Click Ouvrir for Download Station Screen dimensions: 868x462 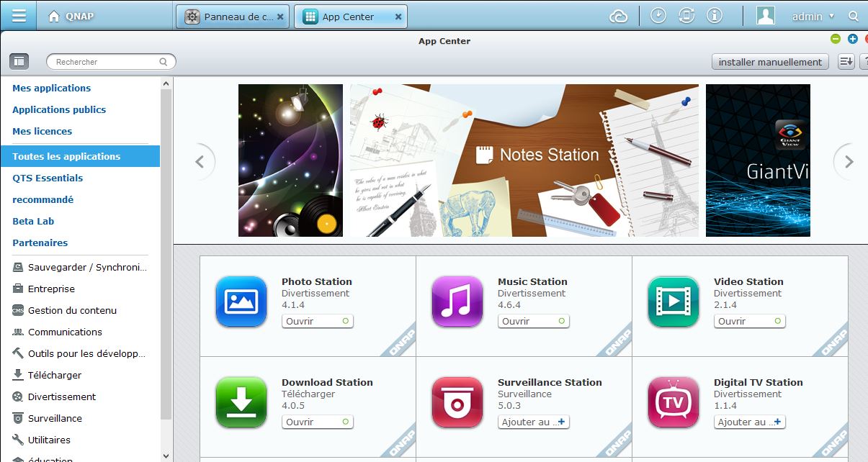point(318,422)
